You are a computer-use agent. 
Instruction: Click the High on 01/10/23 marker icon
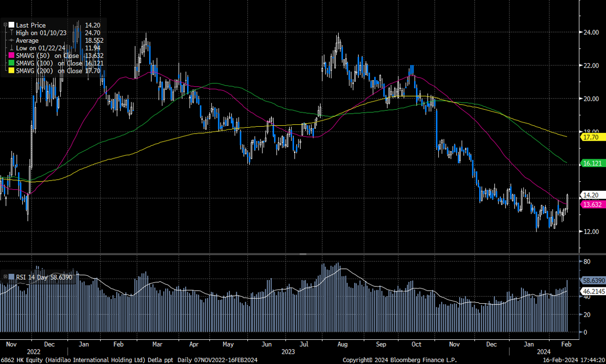pos(11,33)
